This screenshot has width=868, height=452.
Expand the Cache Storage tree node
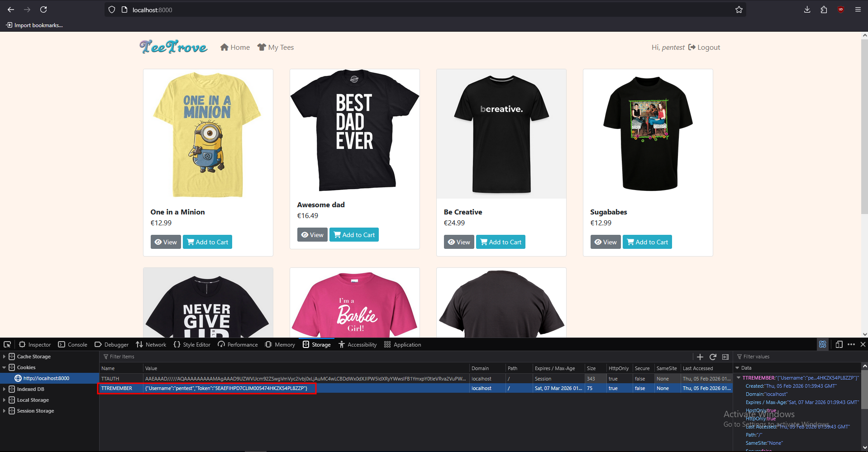(5, 357)
